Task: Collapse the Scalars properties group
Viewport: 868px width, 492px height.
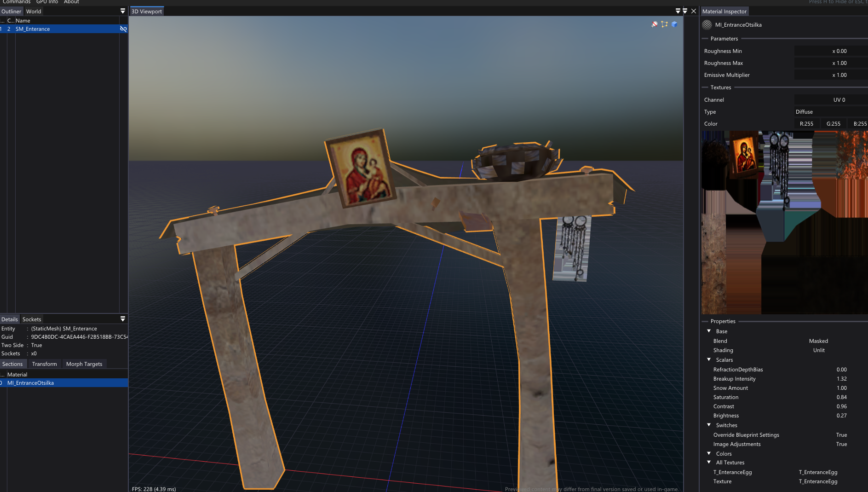Action: point(709,359)
